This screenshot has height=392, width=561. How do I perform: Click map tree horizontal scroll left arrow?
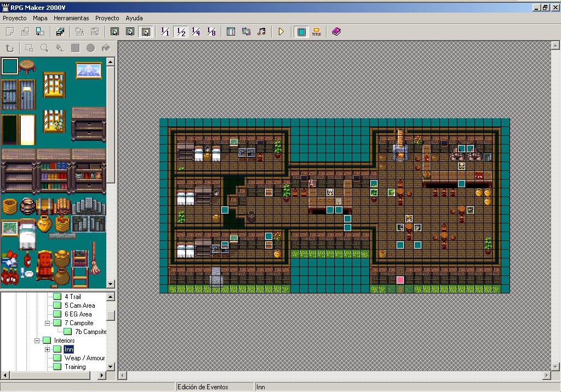click(x=5, y=375)
